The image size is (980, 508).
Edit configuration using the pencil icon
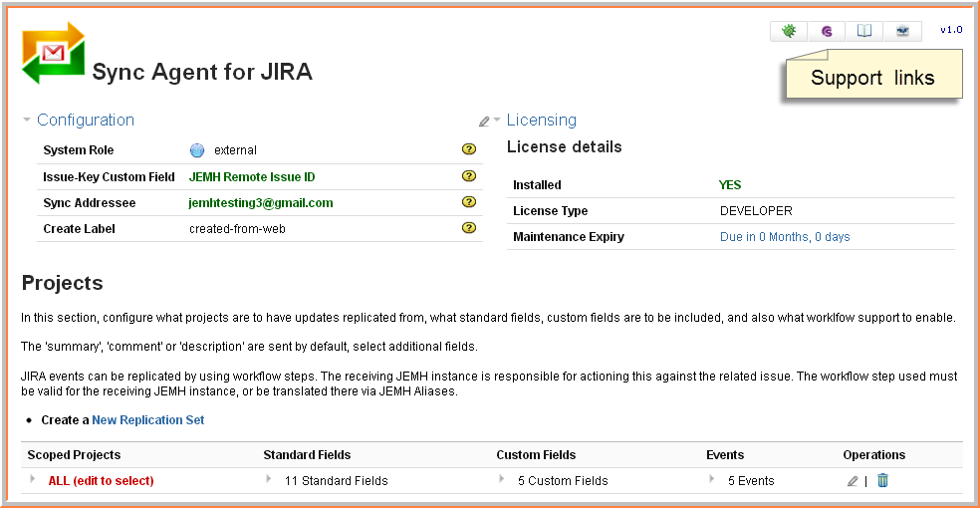484,122
